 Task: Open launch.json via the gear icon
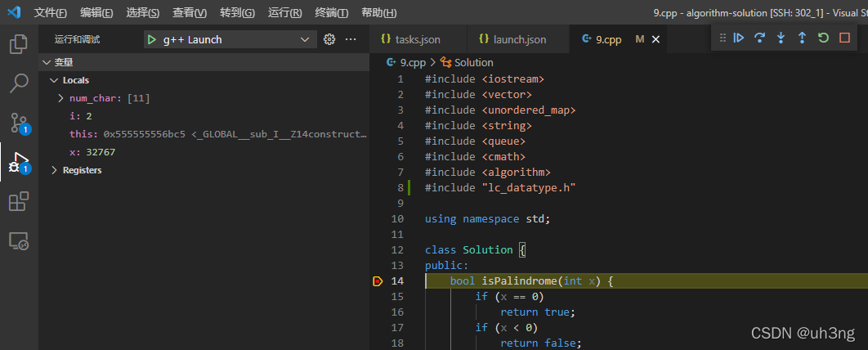[x=329, y=39]
